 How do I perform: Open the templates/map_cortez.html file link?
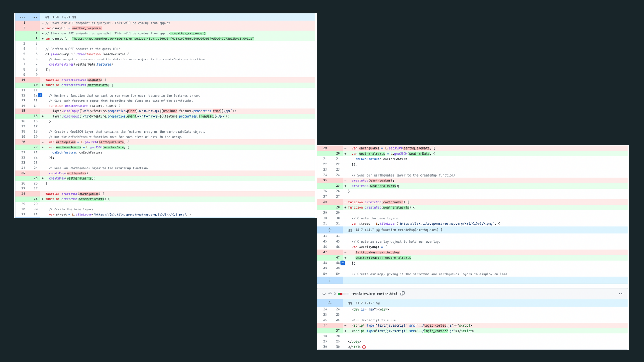[374, 294]
